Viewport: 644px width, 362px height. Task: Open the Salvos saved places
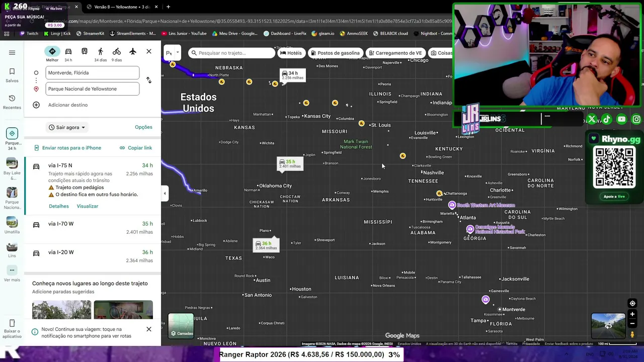click(x=12, y=75)
